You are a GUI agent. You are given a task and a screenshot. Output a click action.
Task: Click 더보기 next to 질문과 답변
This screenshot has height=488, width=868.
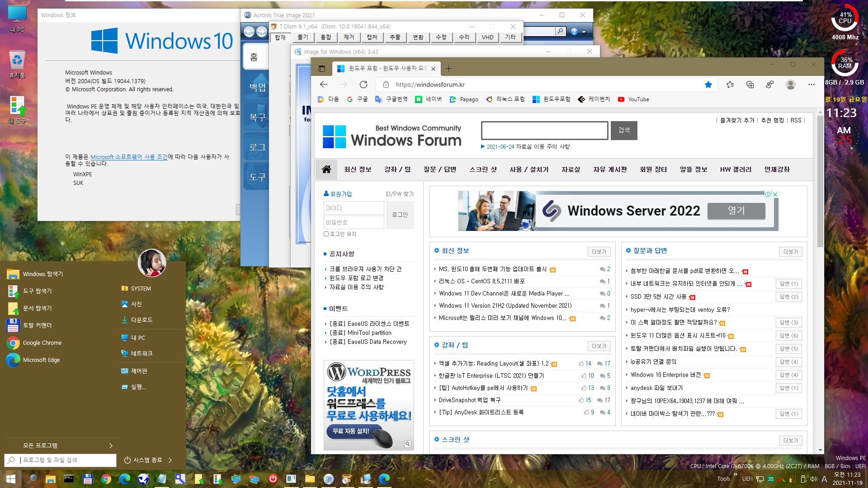point(791,252)
